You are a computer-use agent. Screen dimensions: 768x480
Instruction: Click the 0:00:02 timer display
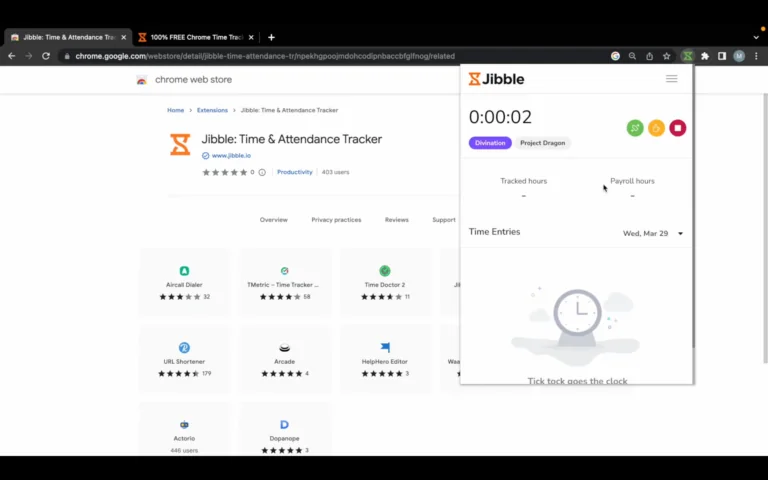coord(500,117)
